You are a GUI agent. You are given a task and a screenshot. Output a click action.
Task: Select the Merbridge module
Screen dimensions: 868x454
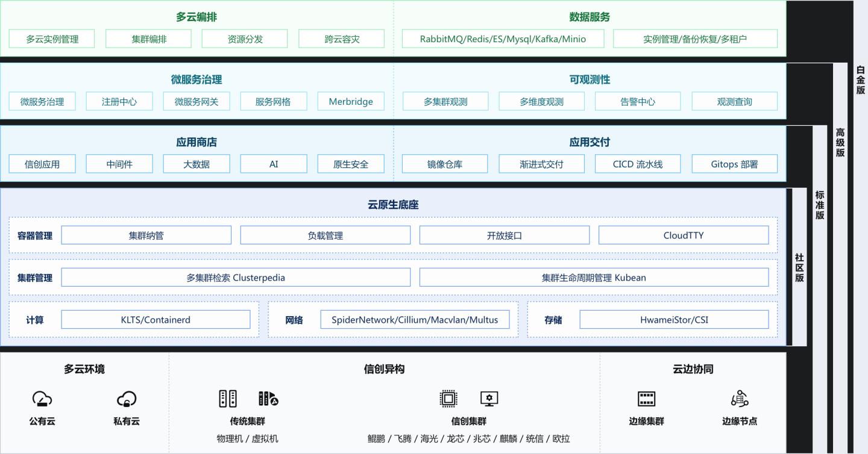(x=350, y=101)
